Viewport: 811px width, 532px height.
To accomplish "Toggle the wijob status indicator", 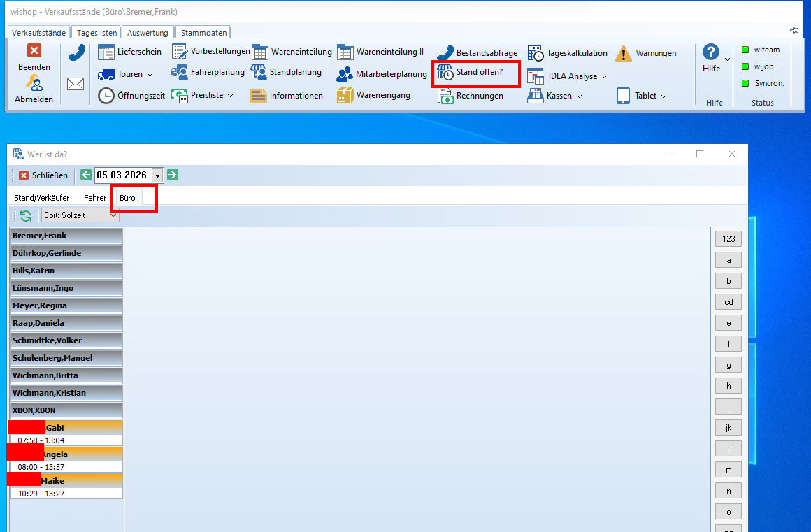I will tap(745, 66).
